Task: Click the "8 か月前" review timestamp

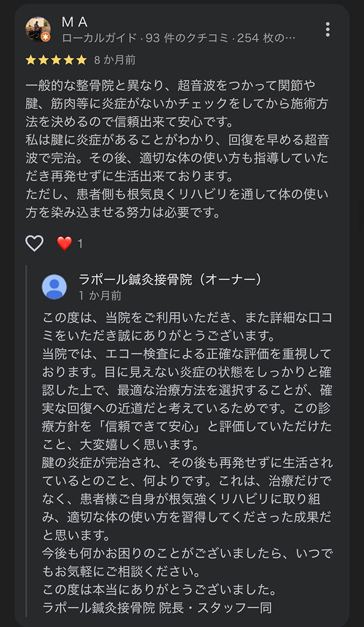Action: tap(115, 60)
